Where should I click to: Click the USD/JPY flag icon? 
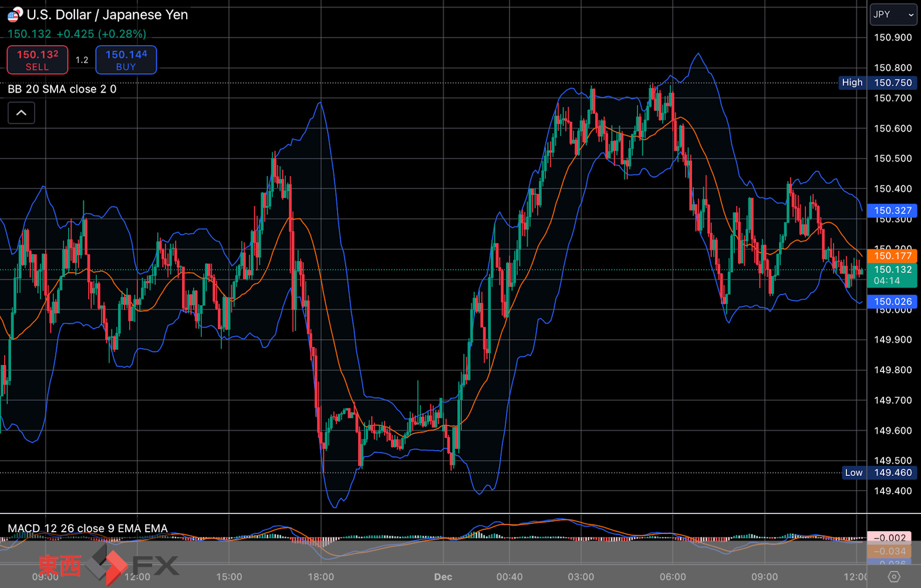(15, 14)
